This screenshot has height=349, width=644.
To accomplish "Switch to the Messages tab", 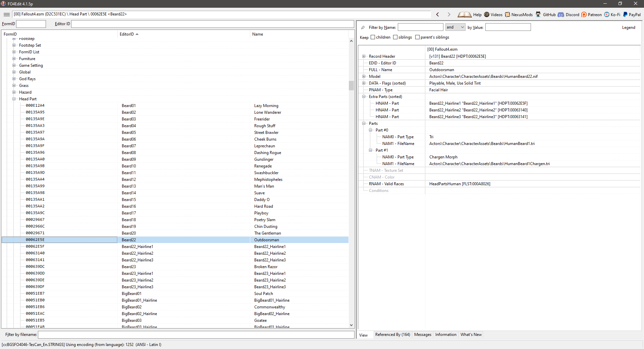I will [423, 335].
